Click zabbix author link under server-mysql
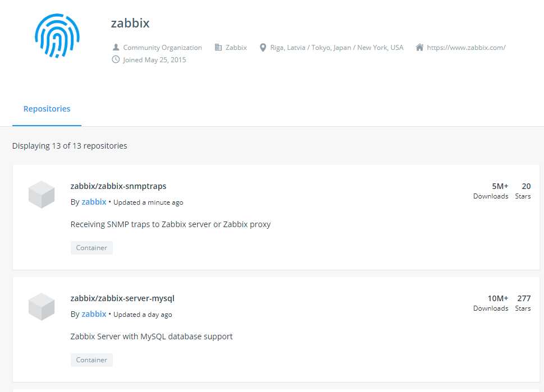Screen dimensions: 544x392 tap(94, 315)
